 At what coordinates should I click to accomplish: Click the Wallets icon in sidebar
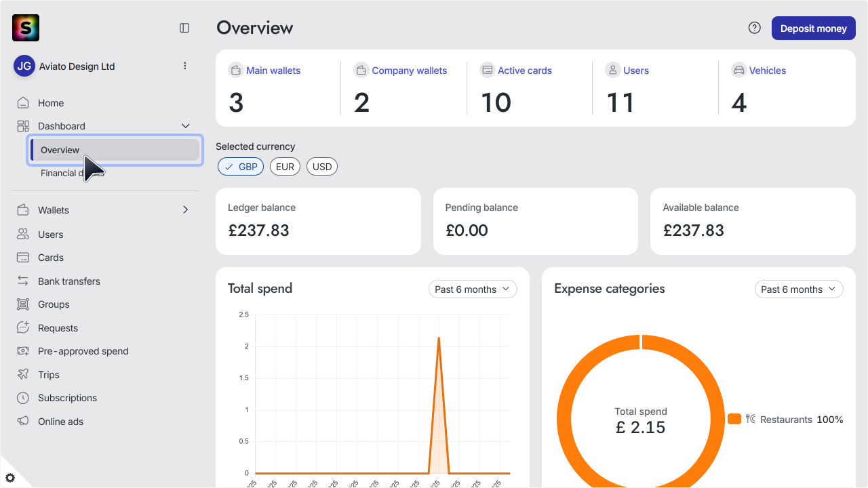23,210
